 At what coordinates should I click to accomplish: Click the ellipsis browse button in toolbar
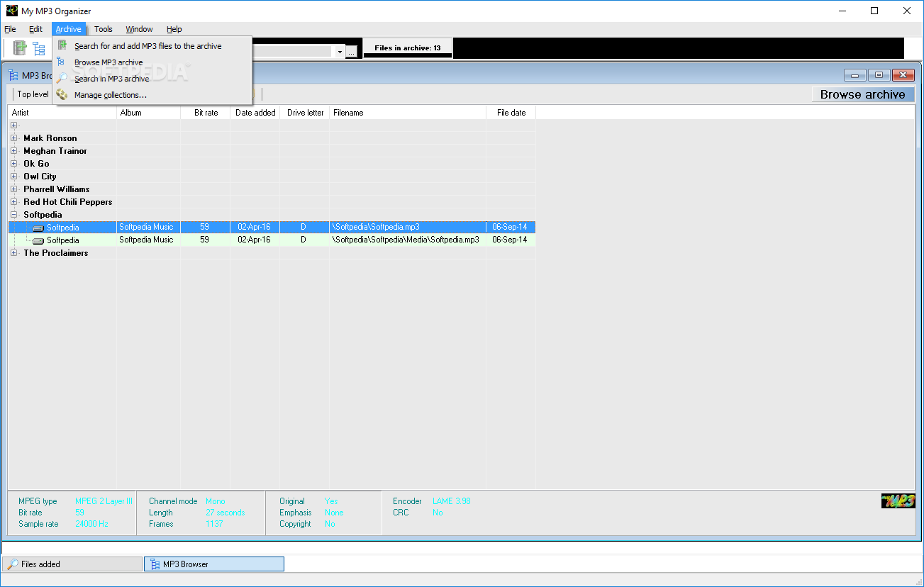click(351, 52)
